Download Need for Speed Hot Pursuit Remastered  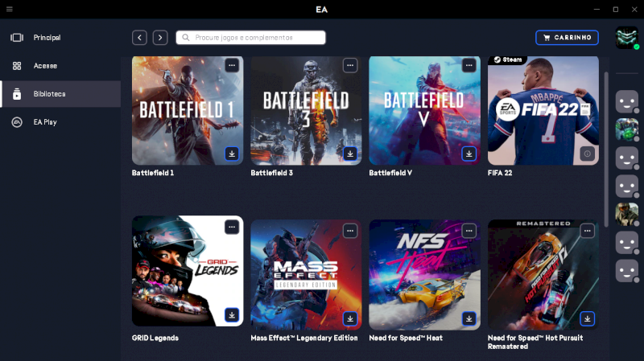pos(588,318)
